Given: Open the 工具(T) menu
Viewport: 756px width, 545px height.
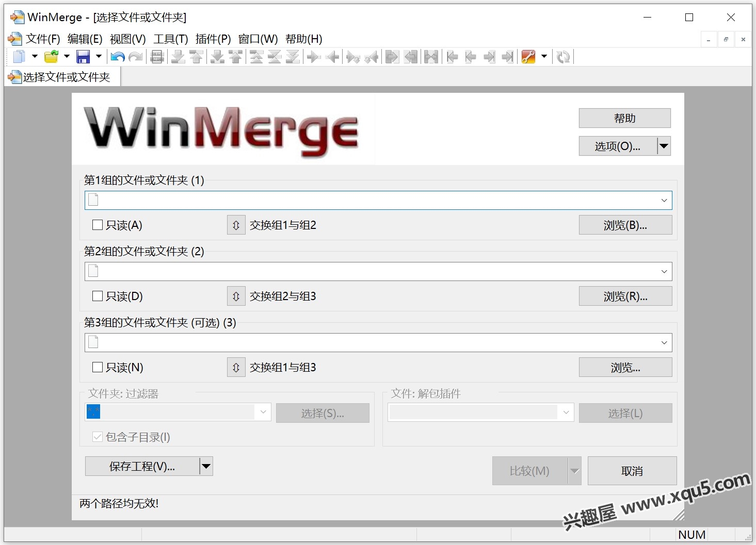Looking at the screenshot, I should (170, 39).
